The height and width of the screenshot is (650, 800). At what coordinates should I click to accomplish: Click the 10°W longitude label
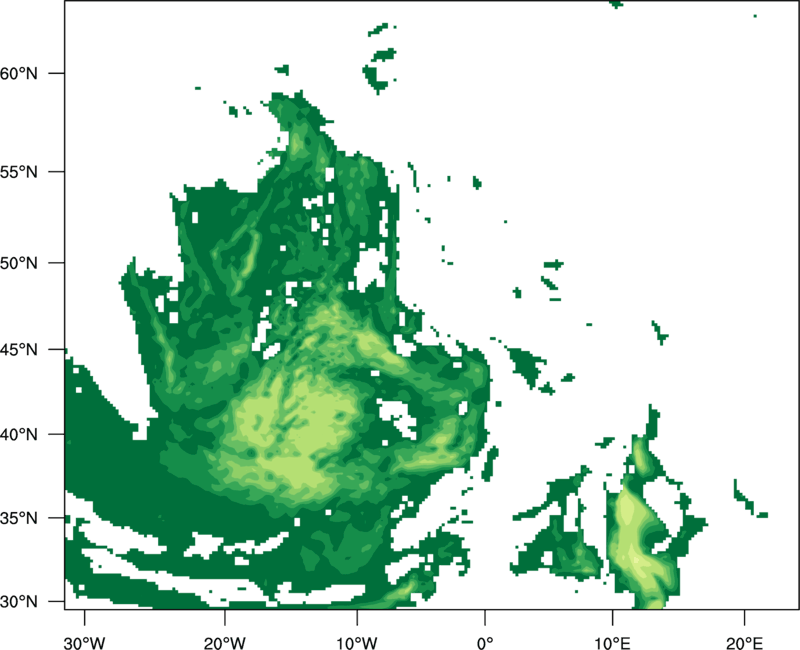coord(357,643)
